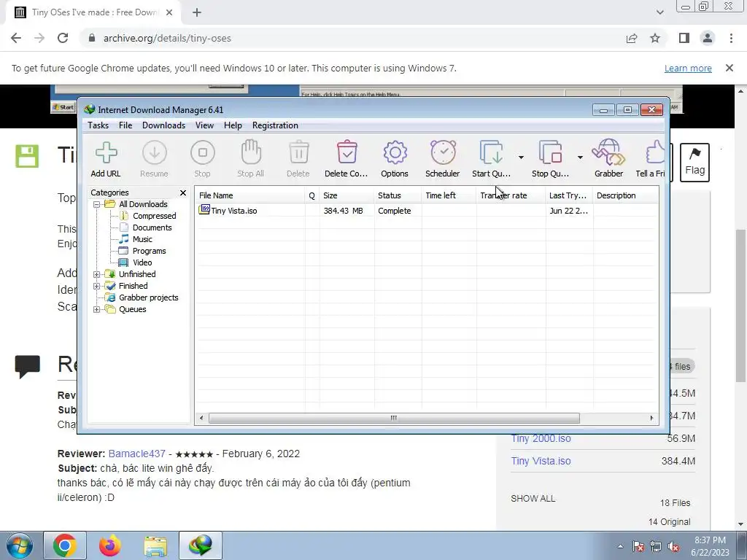Open Chrome profile avatar

(x=708, y=38)
